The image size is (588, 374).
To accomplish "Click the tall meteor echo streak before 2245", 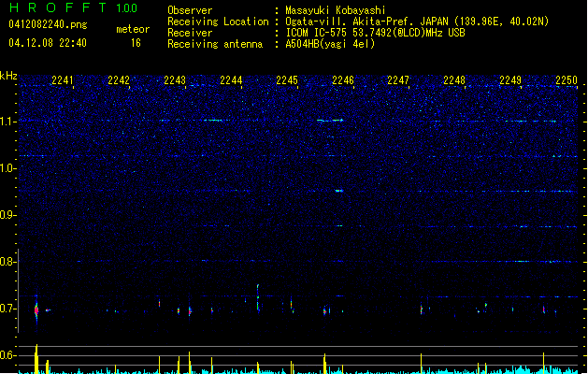I will pos(258,297).
